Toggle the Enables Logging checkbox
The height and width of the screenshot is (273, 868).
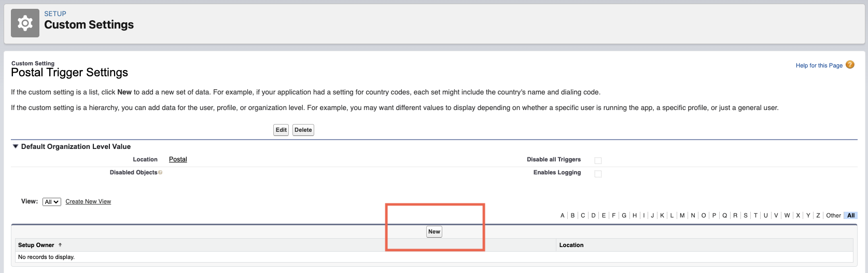(x=598, y=174)
